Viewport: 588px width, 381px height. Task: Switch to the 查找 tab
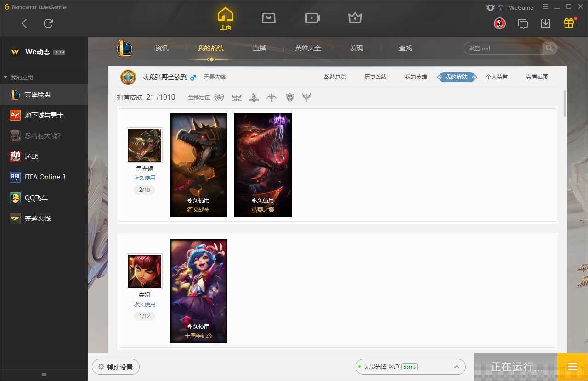pyautogui.click(x=405, y=48)
